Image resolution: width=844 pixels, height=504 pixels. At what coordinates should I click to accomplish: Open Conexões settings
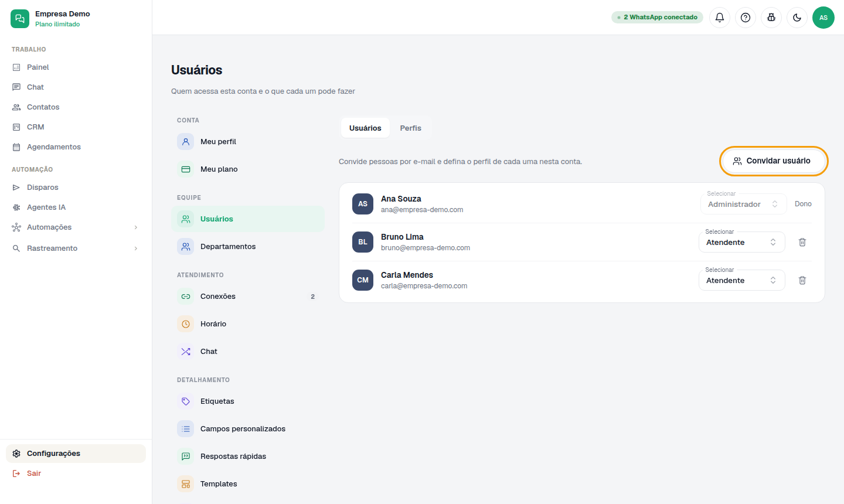click(248, 297)
